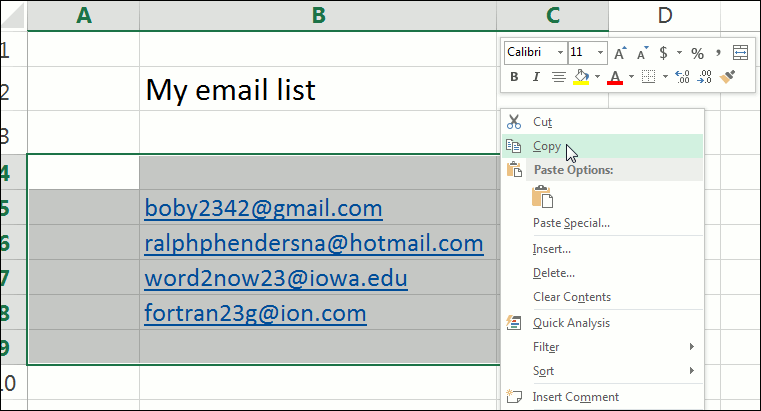The height and width of the screenshot is (411, 761).
Task: Click Increase Decimal icon
Action: (x=682, y=77)
